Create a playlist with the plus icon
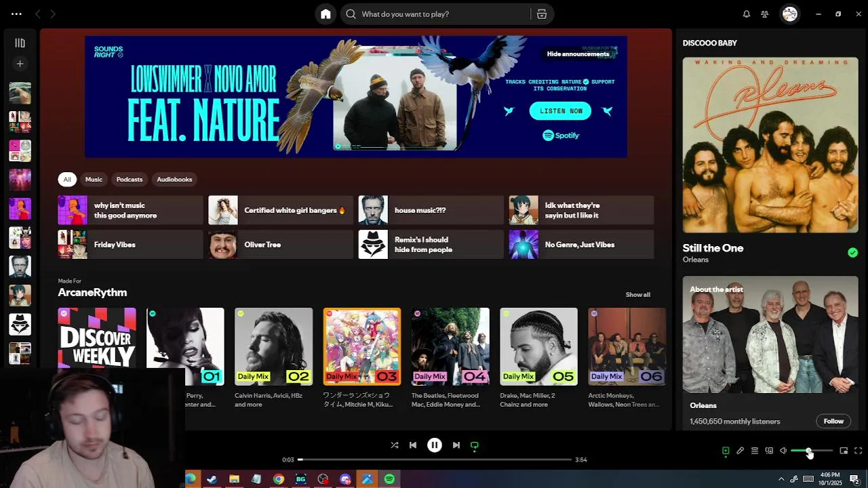This screenshot has height=488, width=868. pyautogui.click(x=20, y=64)
